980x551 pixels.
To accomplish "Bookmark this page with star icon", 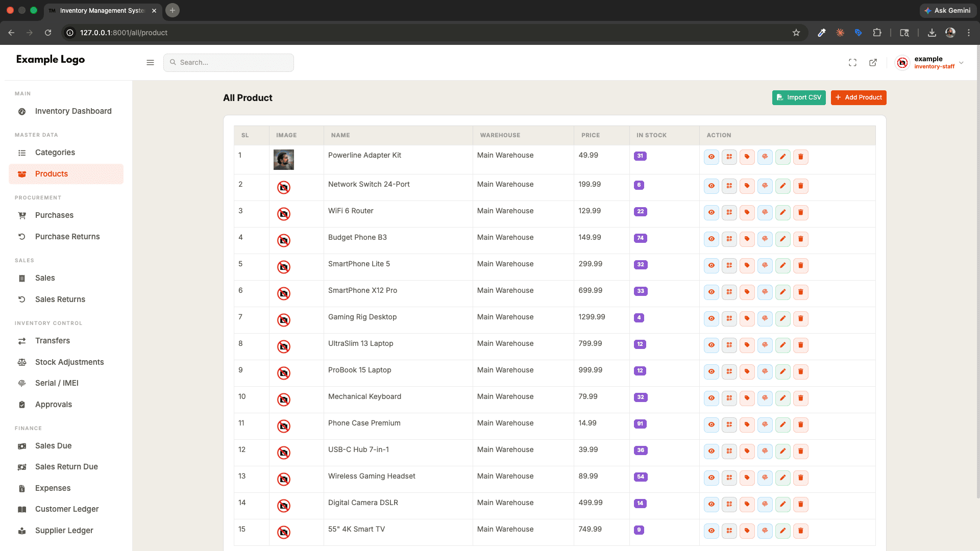I will [796, 33].
